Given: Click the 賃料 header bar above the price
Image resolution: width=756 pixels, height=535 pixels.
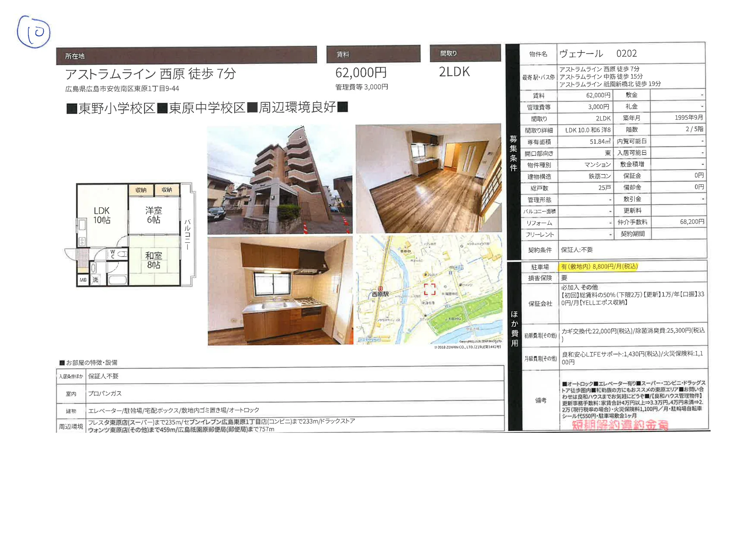Looking at the screenshot, I should pyautogui.click(x=373, y=54).
